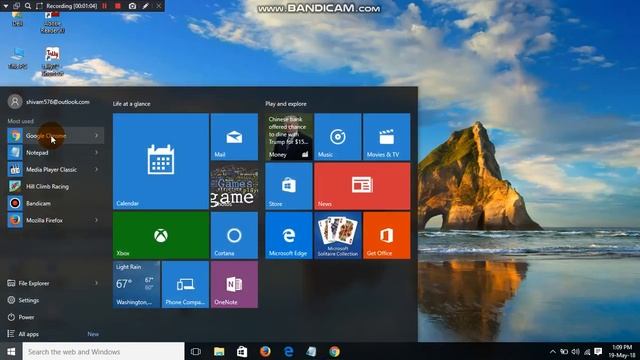Open the Notepad icon on taskbar

tap(311, 351)
